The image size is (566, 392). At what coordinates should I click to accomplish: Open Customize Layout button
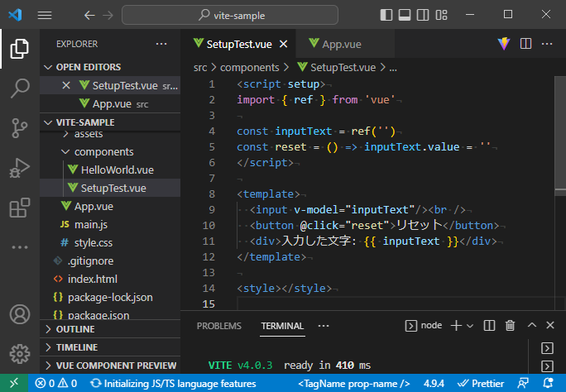[441, 15]
